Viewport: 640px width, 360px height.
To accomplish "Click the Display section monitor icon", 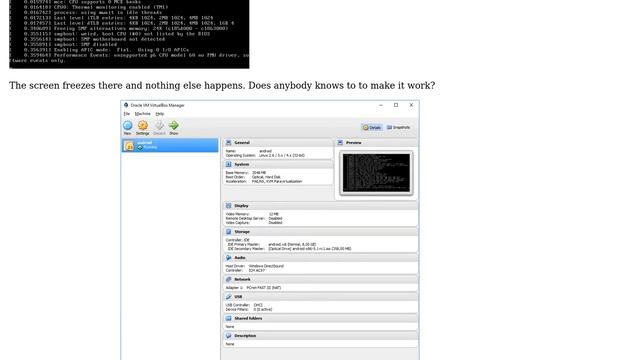I will pos(229,206).
